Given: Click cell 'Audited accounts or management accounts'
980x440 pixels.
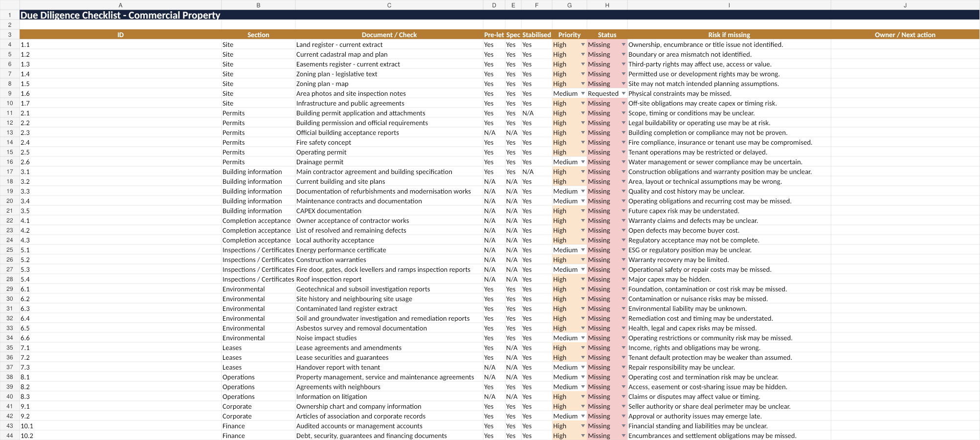Looking at the screenshot, I should 389,426.
